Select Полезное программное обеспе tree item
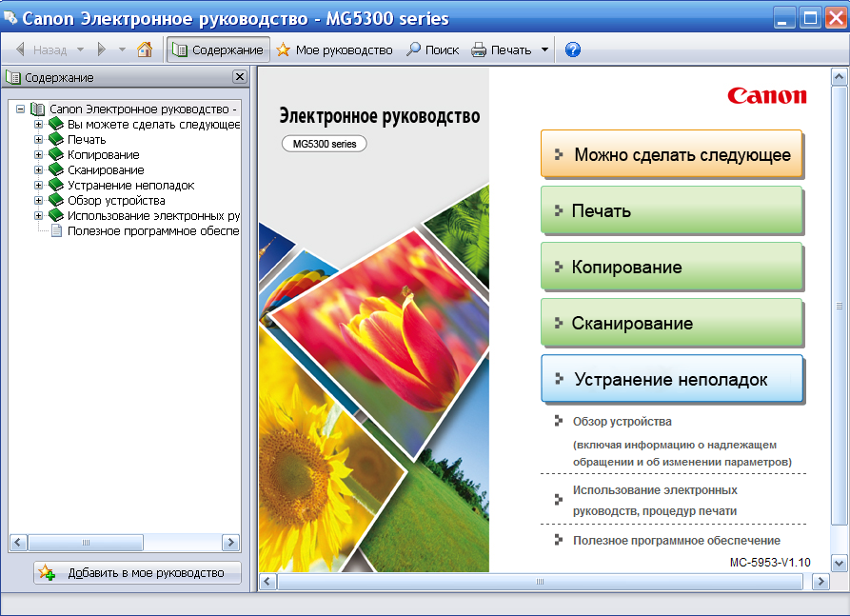850x616 pixels. tap(153, 231)
